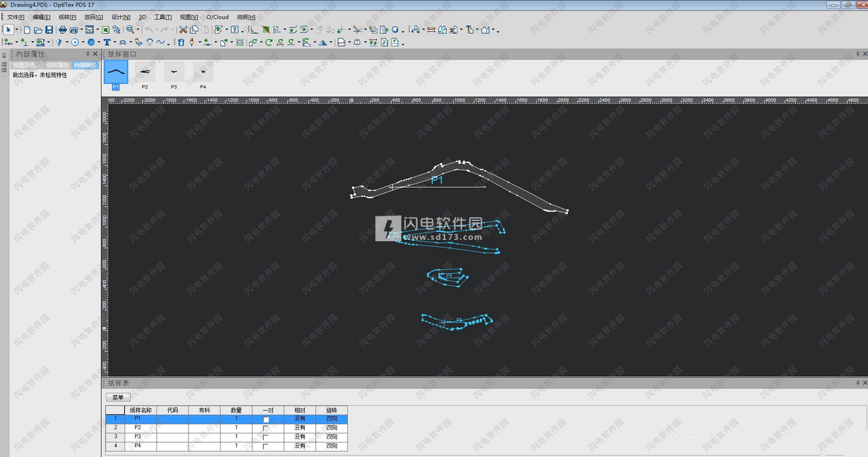Select the arrow pointer tool
Image resolution: width=868 pixels, height=457 pixels.
point(8,30)
